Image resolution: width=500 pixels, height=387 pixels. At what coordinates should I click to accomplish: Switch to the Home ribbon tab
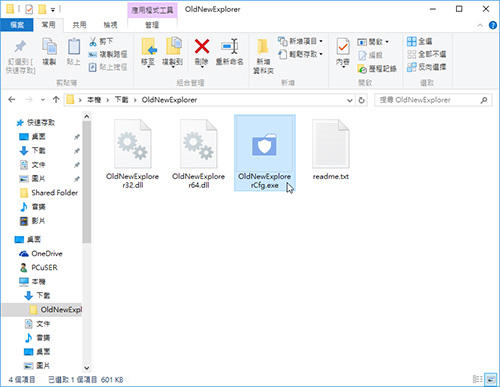[48, 25]
